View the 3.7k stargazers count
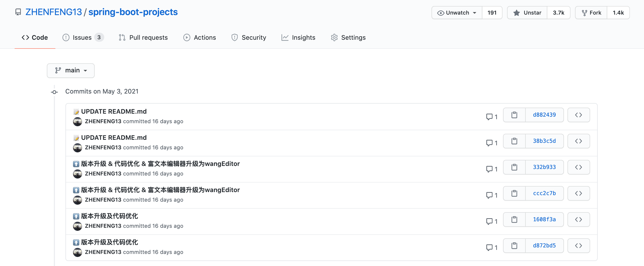The height and width of the screenshot is (266, 644). point(558,13)
